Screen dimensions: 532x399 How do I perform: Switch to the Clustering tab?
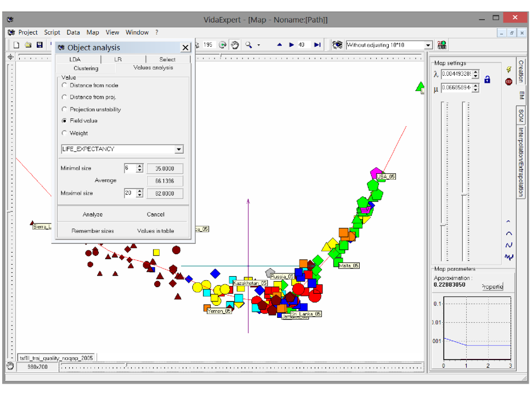click(86, 69)
